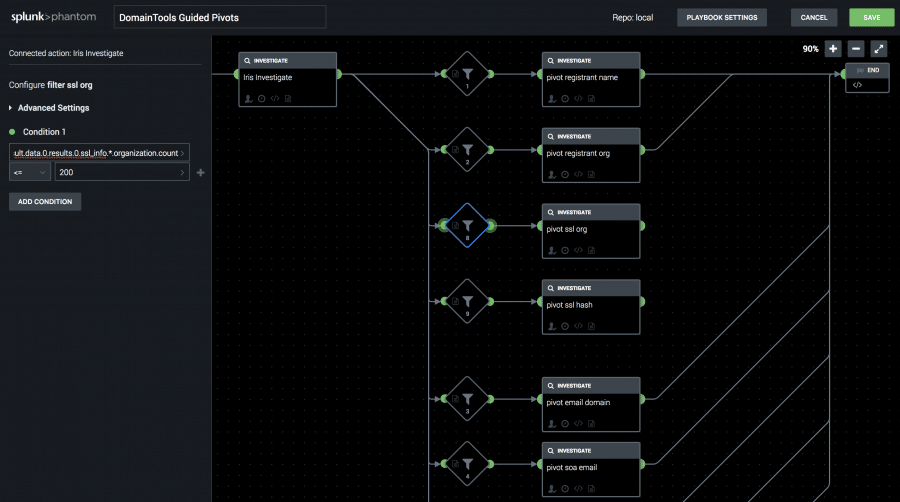
Task: Click notes icon on Iris Investigate block
Action: (288, 99)
